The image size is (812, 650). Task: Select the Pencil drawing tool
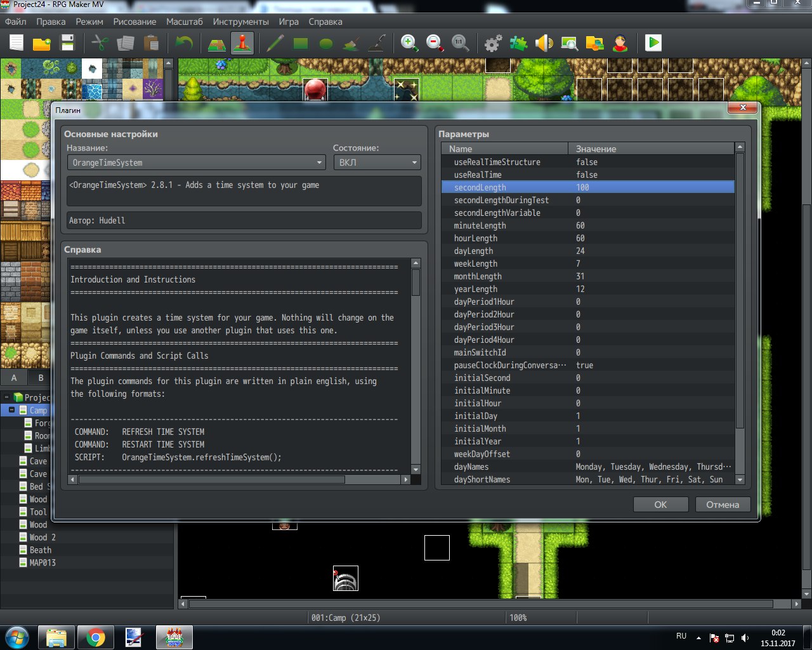pos(275,43)
